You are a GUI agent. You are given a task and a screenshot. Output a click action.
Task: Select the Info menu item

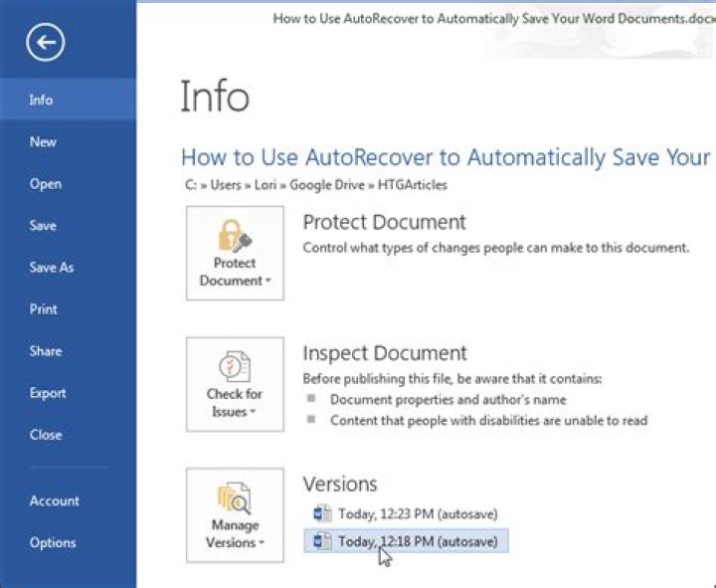pyautogui.click(x=68, y=99)
